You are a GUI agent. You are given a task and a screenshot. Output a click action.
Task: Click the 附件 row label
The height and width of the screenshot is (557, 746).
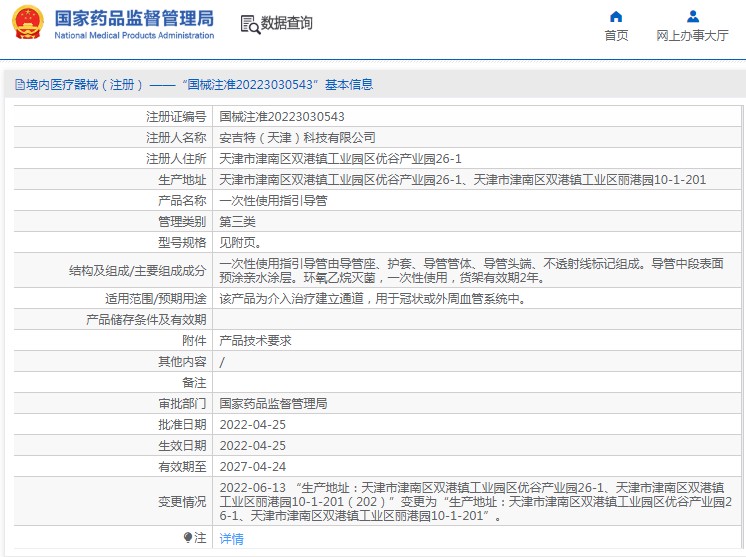[x=194, y=340]
